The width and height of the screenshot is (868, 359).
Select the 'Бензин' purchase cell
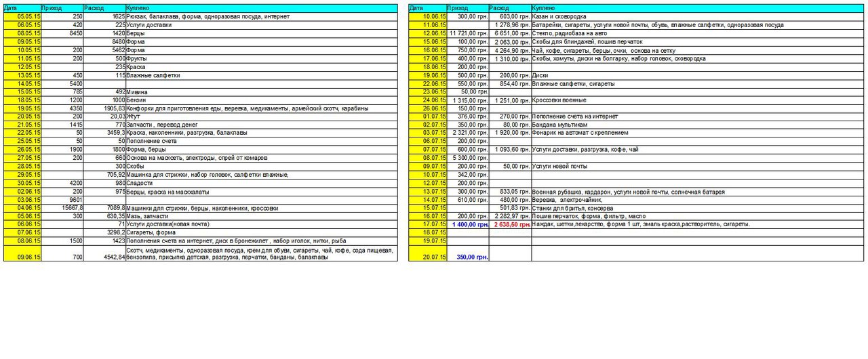(138, 100)
